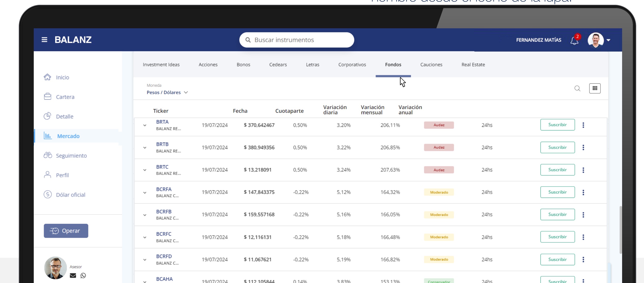Open the BCAHA ticker link

(164, 279)
